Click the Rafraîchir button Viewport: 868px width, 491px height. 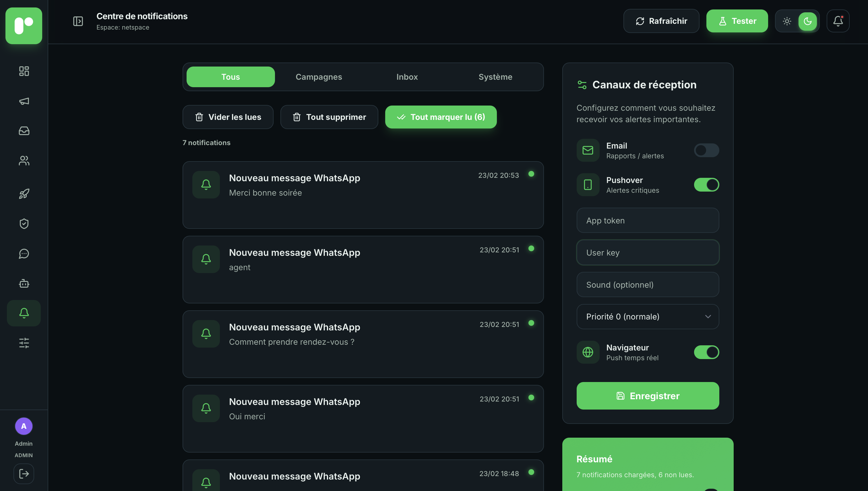pos(661,21)
